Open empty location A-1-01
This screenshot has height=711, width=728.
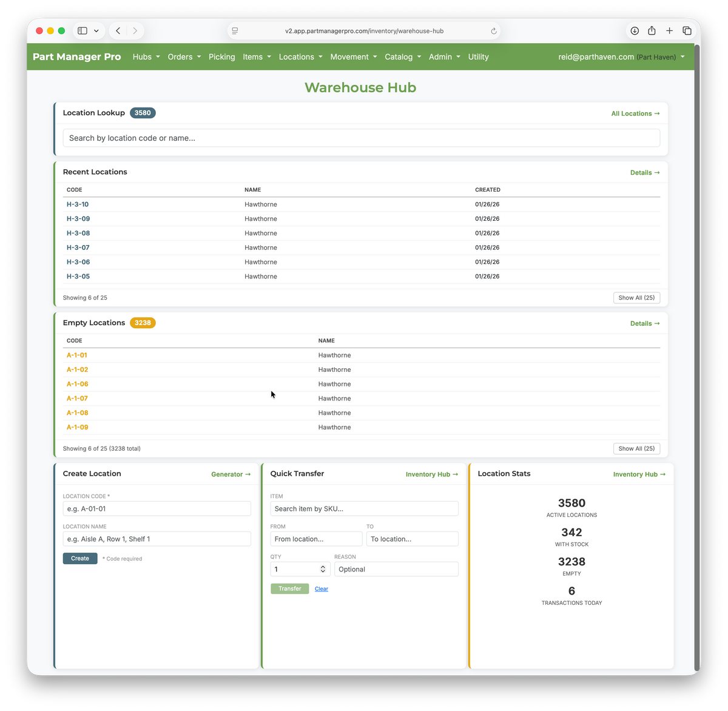point(77,355)
